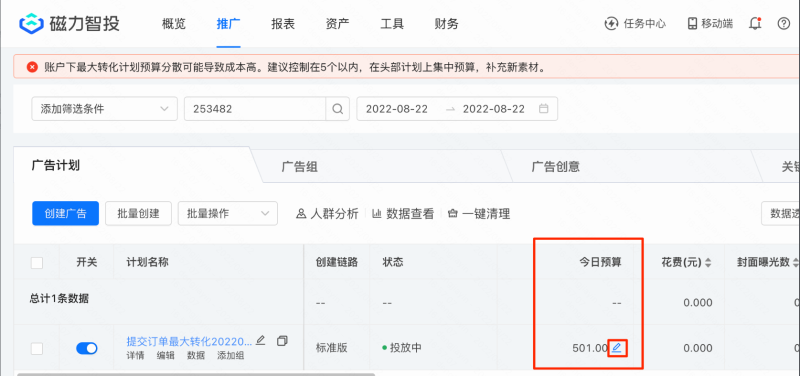Click the 数据查看 bar chart icon

tap(377, 214)
